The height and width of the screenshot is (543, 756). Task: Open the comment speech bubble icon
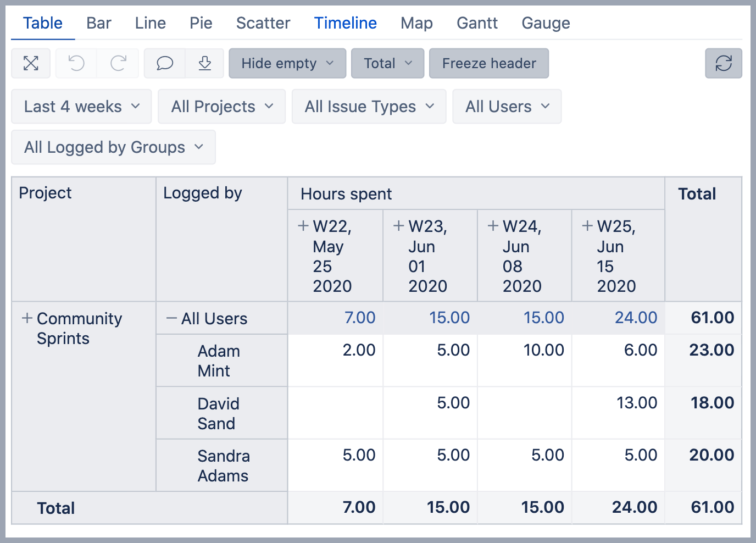click(165, 63)
